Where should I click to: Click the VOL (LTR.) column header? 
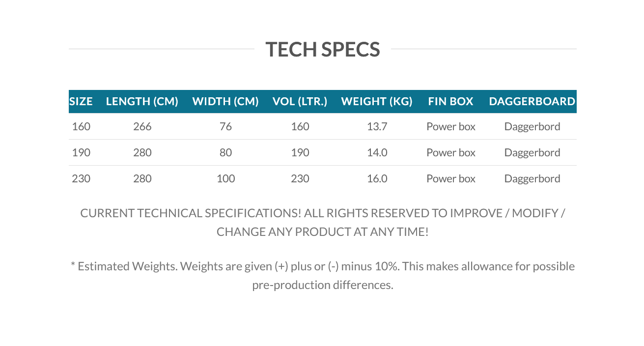point(300,101)
